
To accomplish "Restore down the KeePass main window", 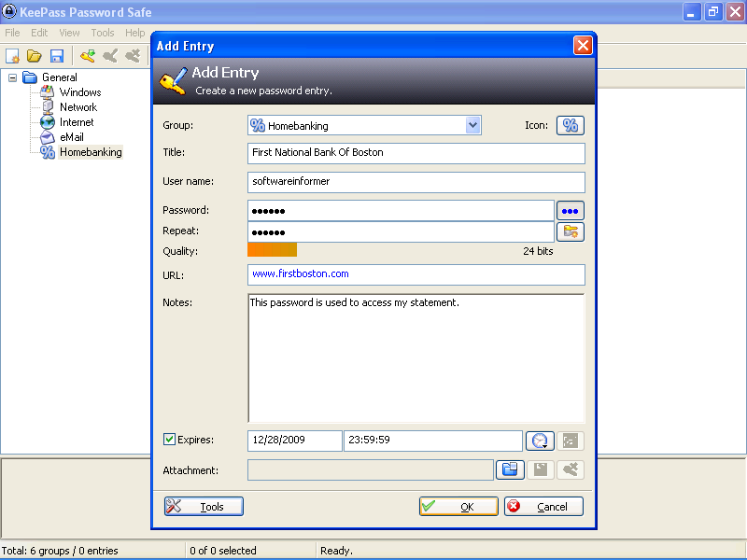I will 713,12.
